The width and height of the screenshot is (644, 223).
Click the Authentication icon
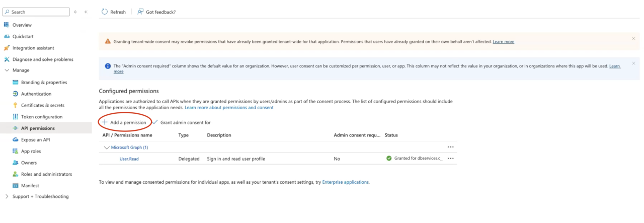click(x=16, y=94)
